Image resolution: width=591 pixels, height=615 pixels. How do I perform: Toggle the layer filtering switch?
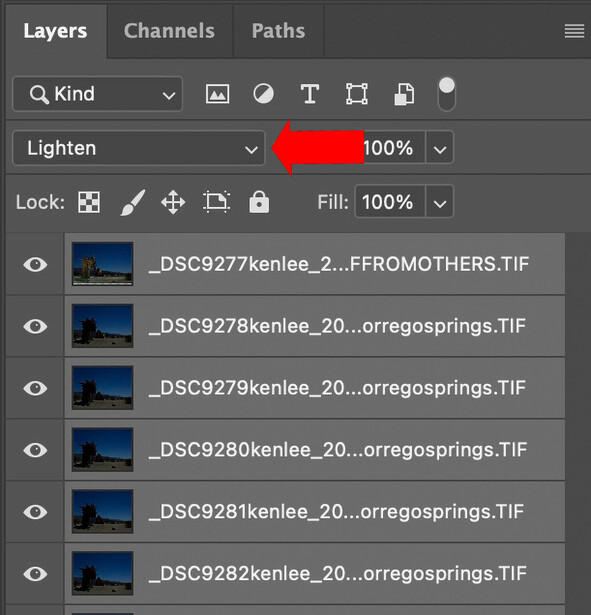(447, 94)
